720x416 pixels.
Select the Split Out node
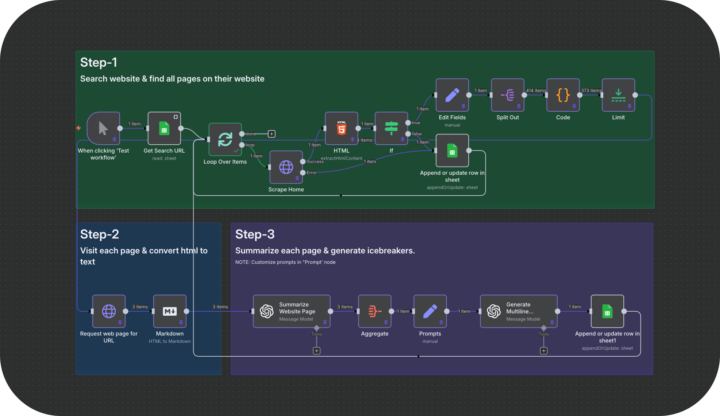(508, 96)
